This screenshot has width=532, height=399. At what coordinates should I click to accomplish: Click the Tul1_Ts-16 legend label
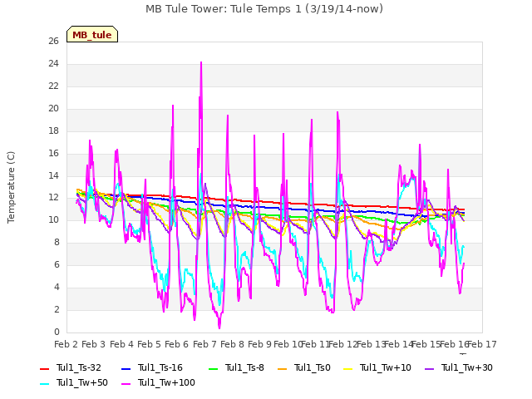pos(160,367)
